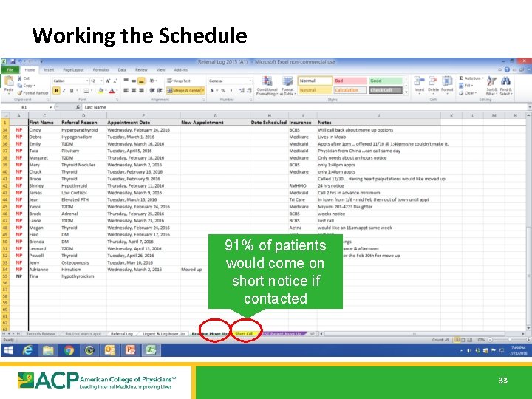The height and width of the screenshot is (399, 532).
Task: Switch to the Data ribbon tab
Action: coord(122,70)
